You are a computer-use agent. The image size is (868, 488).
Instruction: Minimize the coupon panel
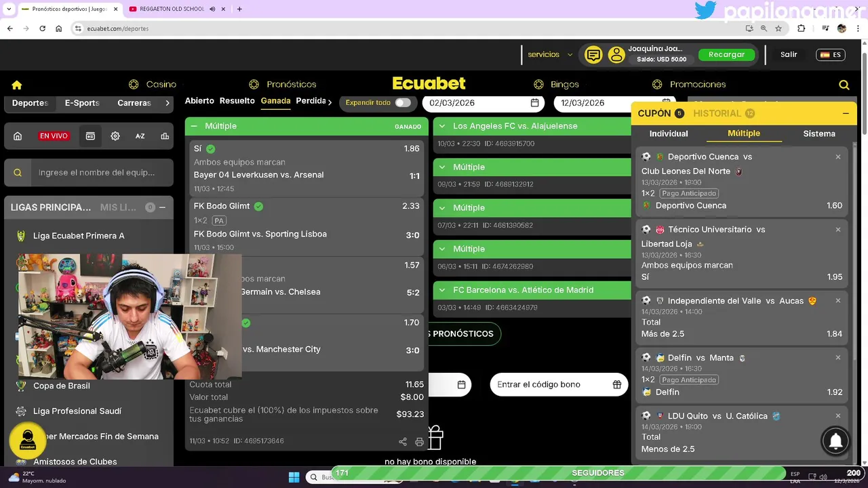tap(846, 113)
